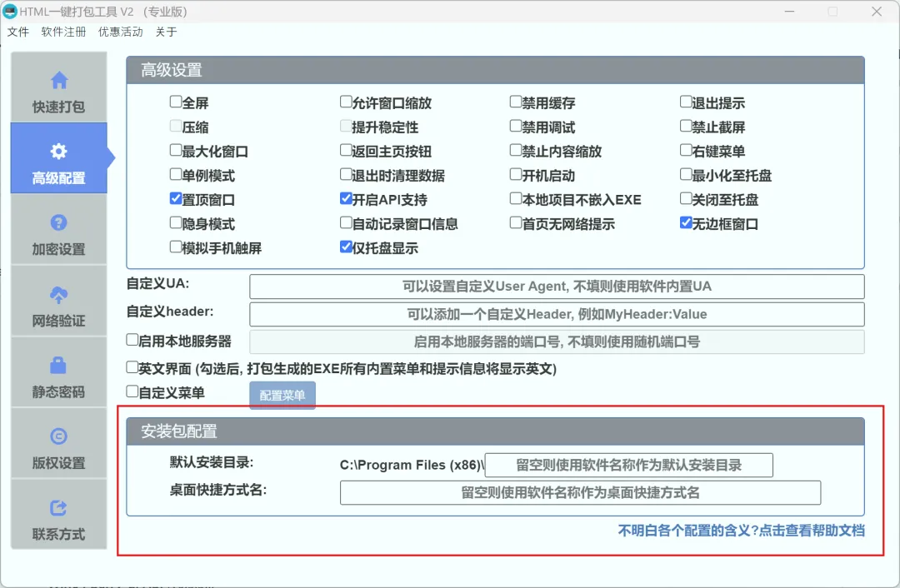
Task: Toggle 本地项目不嵌入EXE checkbox
Action: [x=516, y=198]
